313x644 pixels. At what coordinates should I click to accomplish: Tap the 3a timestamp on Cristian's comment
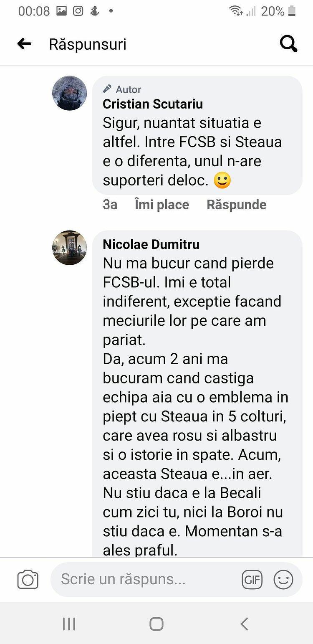click(x=110, y=205)
